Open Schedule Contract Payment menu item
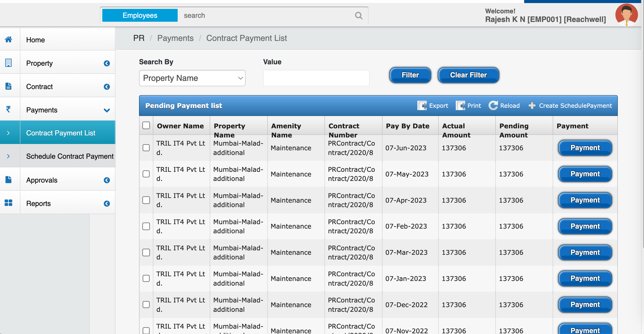 click(70, 156)
